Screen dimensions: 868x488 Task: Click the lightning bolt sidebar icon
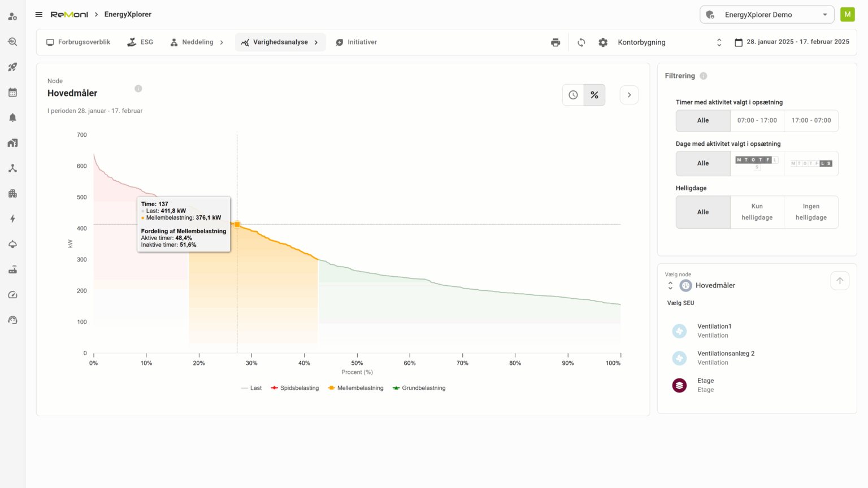[x=12, y=219]
